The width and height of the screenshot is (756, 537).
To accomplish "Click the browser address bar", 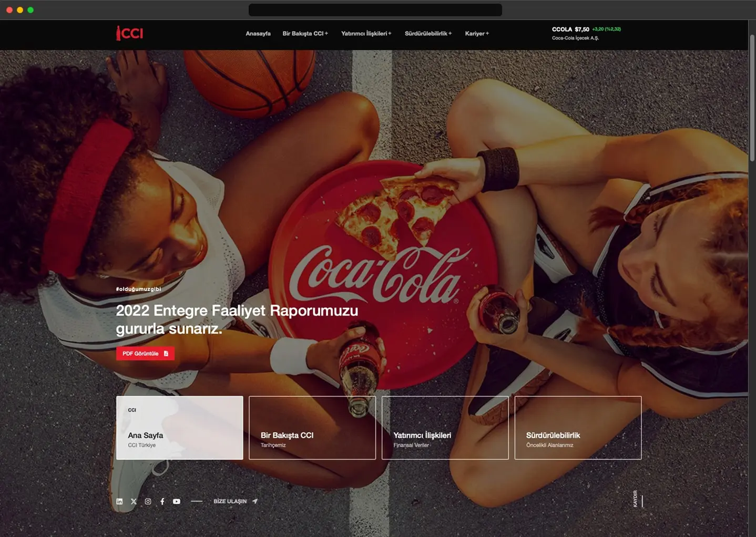I will 375,10.
